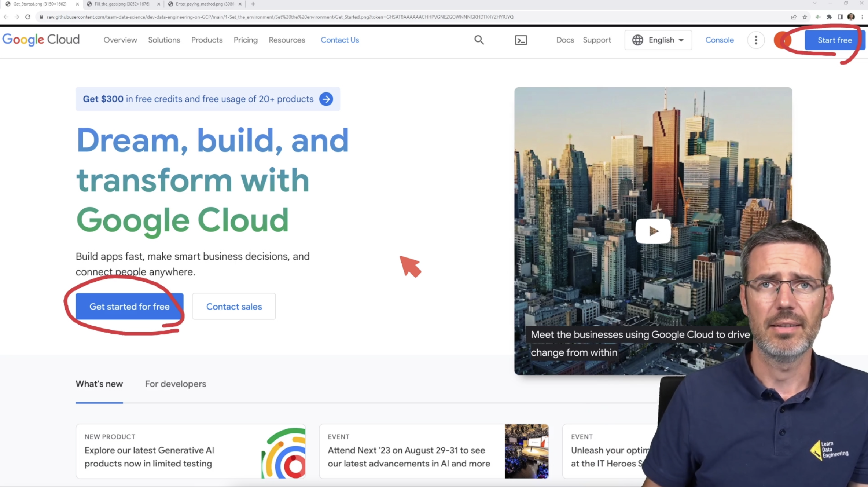The width and height of the screenshot is (868, 487).
Task: Click the Google Cloud logo
Action: [41, 40]
